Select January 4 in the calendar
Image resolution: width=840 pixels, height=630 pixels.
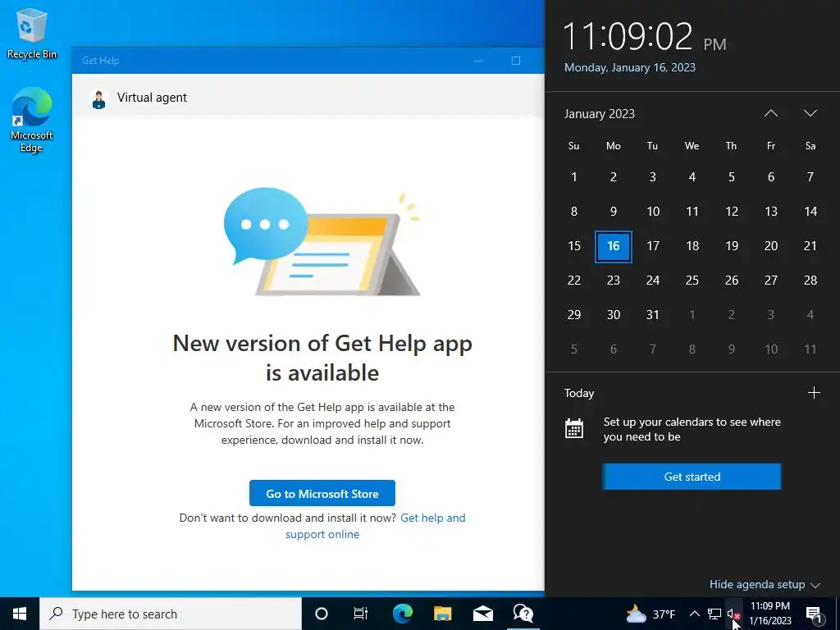click(x=692, y=177)
